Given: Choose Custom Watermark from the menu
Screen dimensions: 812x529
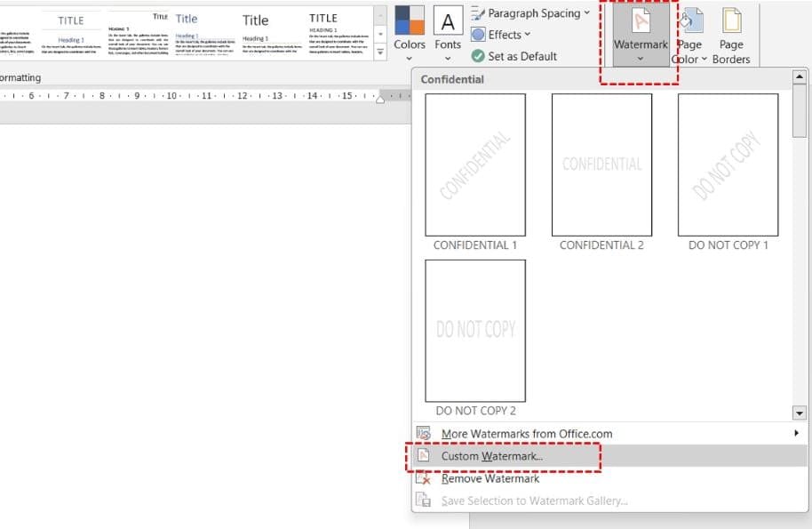Looking at the screenshot, I should point(492,456).
